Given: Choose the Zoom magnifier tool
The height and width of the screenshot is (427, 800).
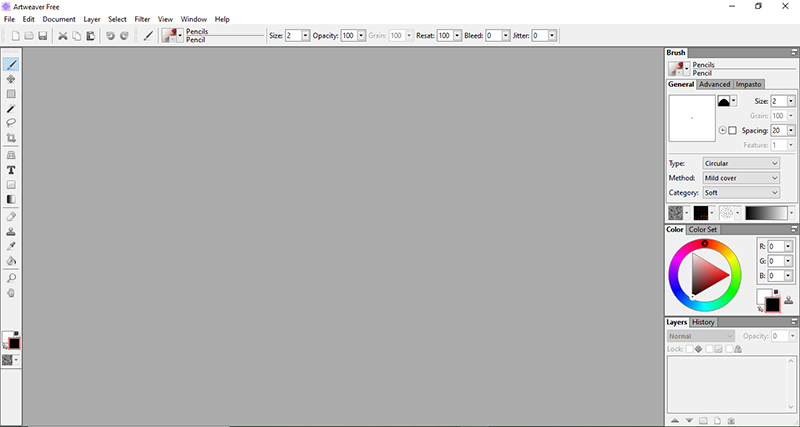Looking at the screenshot, I should point(11,278).
